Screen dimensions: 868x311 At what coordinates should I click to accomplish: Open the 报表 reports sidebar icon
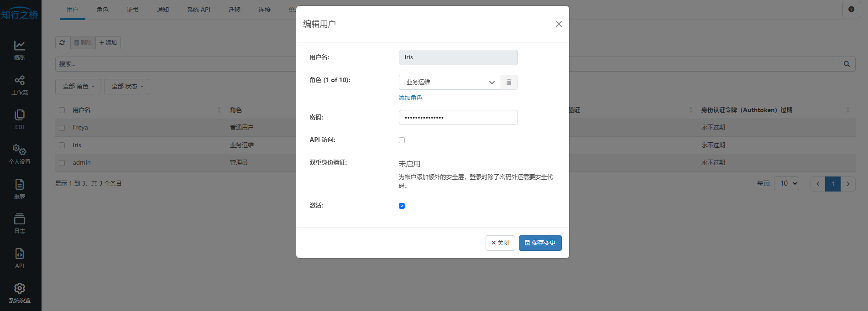click(20, 189)
